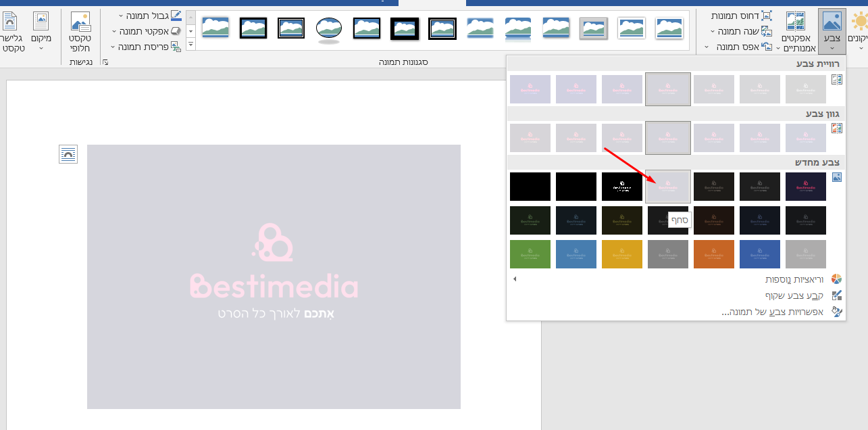Select the rightmost color tone preset
The height and width of the screenshot is (430, 868).
pyautogui.click(x=806, y=138)
